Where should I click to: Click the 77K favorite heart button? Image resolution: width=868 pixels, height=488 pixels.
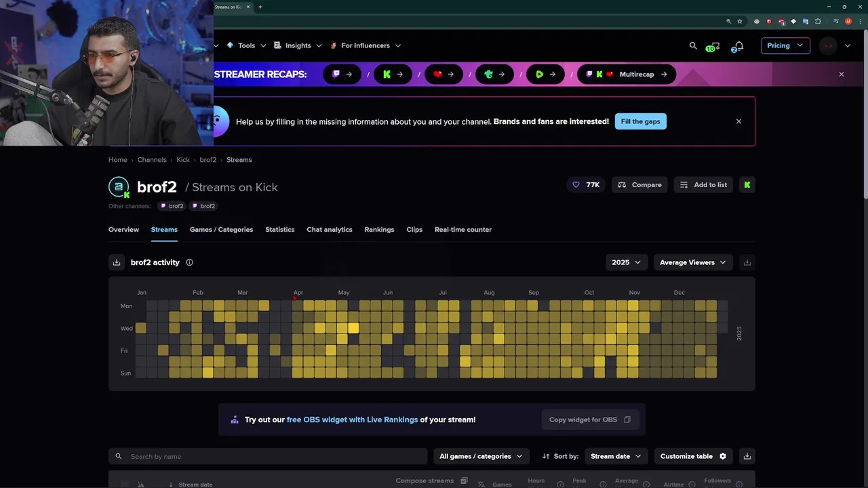tap(587, 184)
